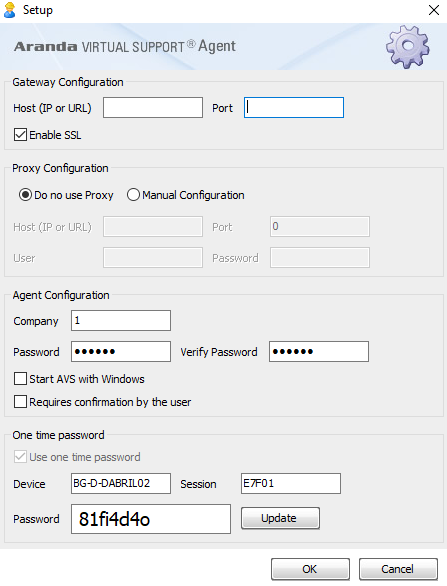The height and width of the screenshot is (586, 447).
Task: Toggle the Enable SSL checkbox
Action: point(20,135)
